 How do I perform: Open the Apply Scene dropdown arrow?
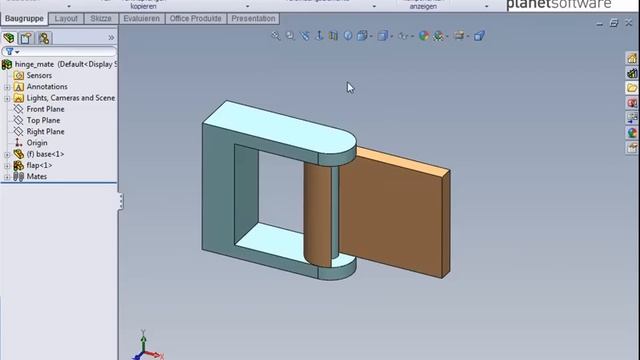click(447, 36)
